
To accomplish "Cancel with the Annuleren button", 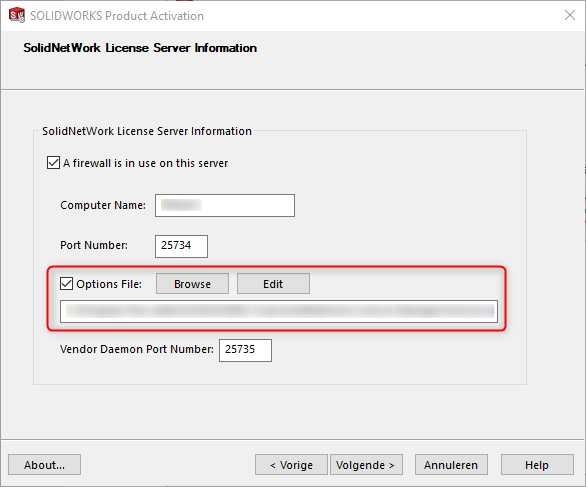I will [451, 465].
